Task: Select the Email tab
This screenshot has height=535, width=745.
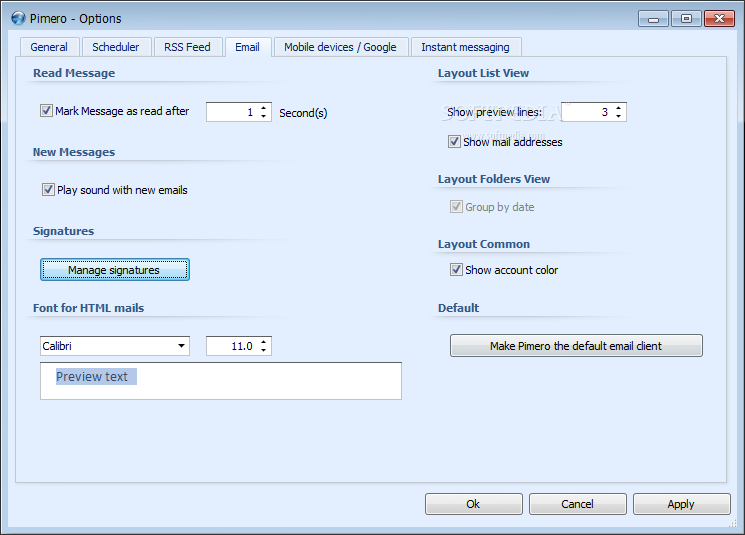Action: [248, 47]
